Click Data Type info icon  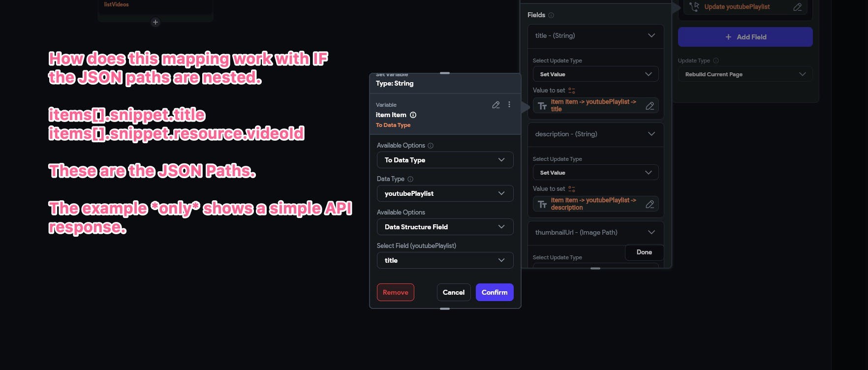coord(410,179)
